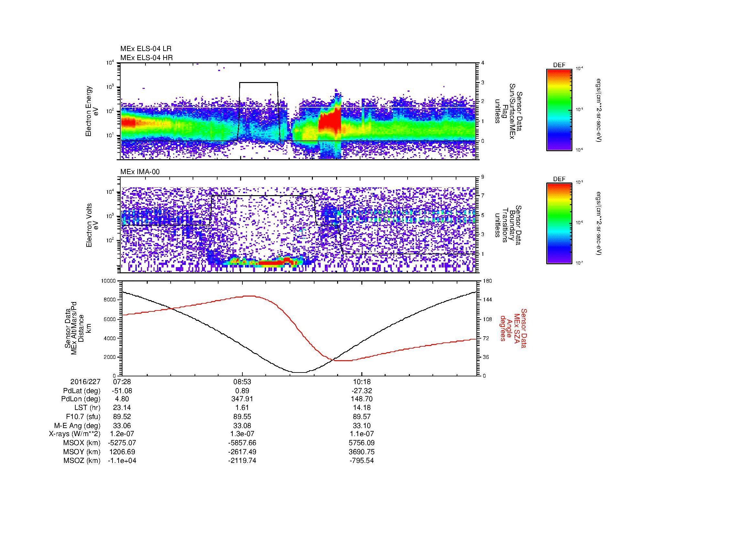
Task: Click the 'PdLon (deg)' row label
Action: point(81,399)
